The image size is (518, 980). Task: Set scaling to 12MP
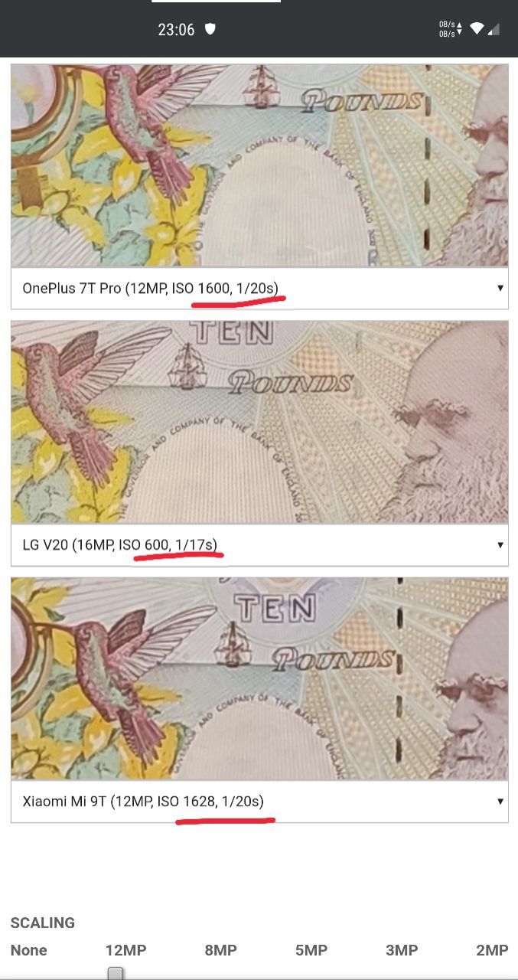pyautogui.click(x=125, y=950)
